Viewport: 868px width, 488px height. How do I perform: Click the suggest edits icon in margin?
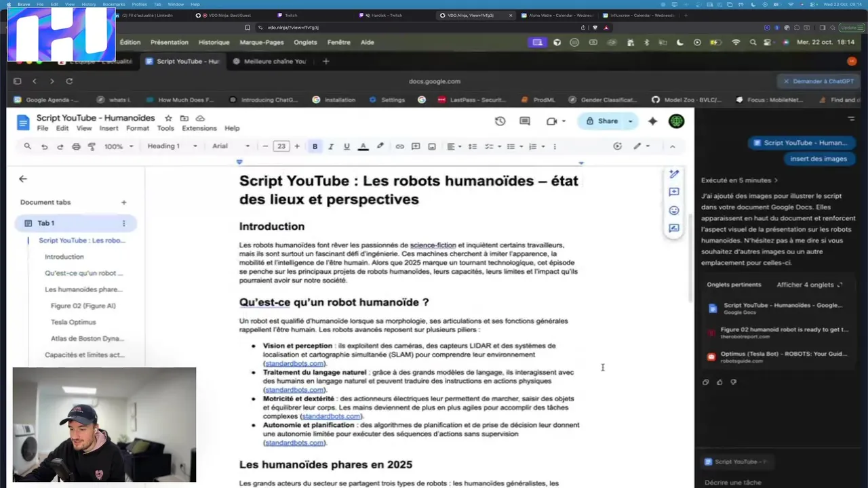[x=674, y=228]
